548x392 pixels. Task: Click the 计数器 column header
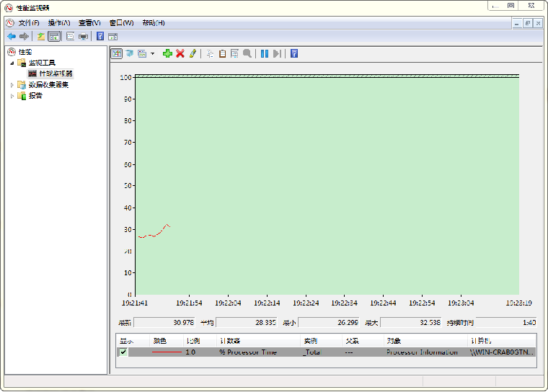coord(231,340)
